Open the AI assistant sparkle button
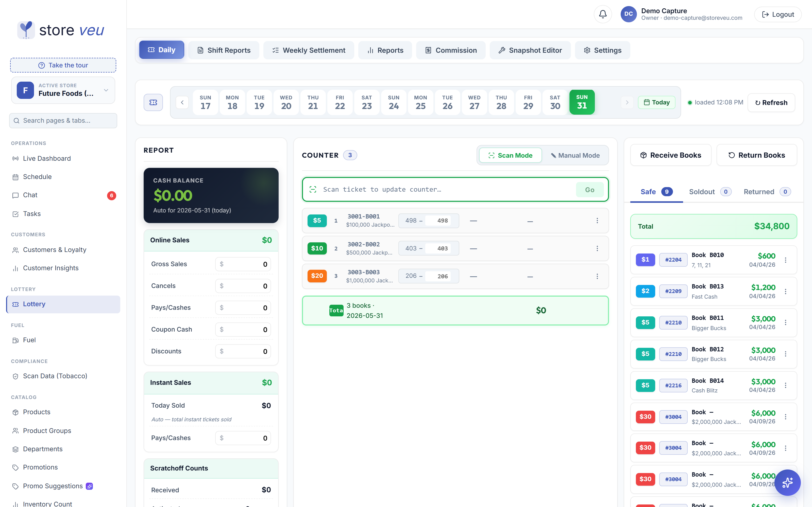 point(787,482)
